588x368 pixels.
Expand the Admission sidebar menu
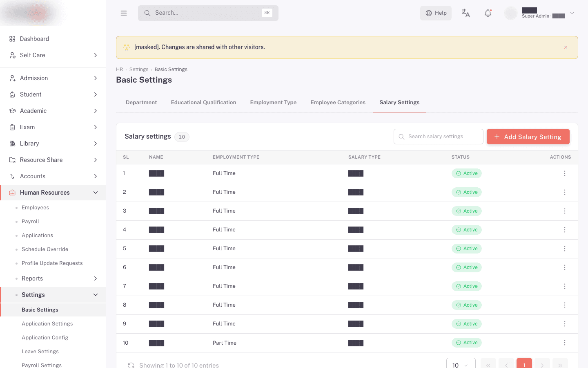tap(53, 78)
